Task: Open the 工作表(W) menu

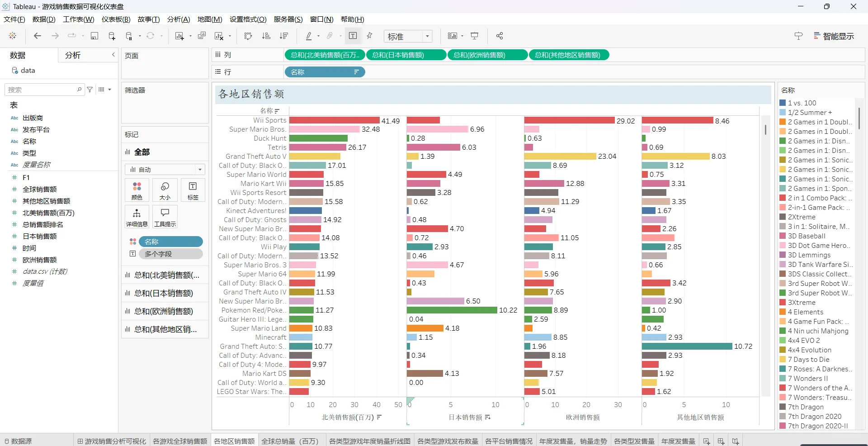Action: coord(79,19)
